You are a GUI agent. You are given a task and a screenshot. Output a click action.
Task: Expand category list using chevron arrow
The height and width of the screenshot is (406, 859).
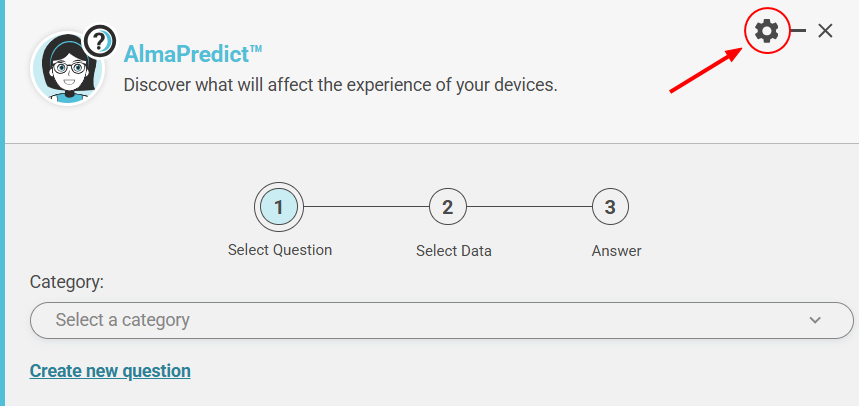point(815,321)
